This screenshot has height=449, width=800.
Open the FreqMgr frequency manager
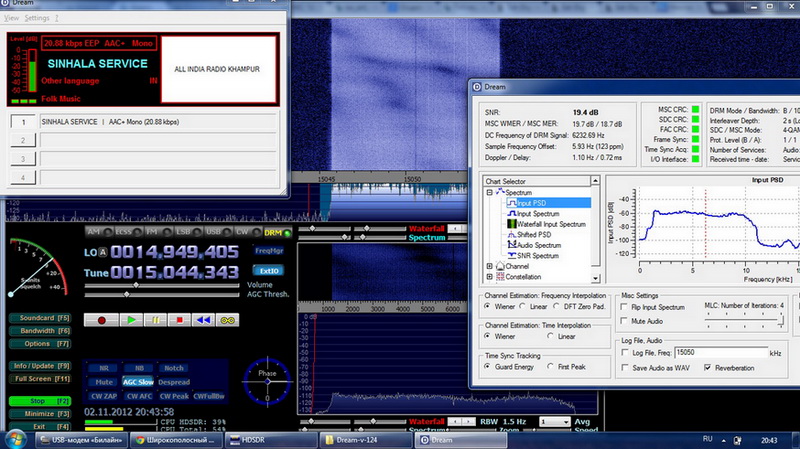(269, 251)
